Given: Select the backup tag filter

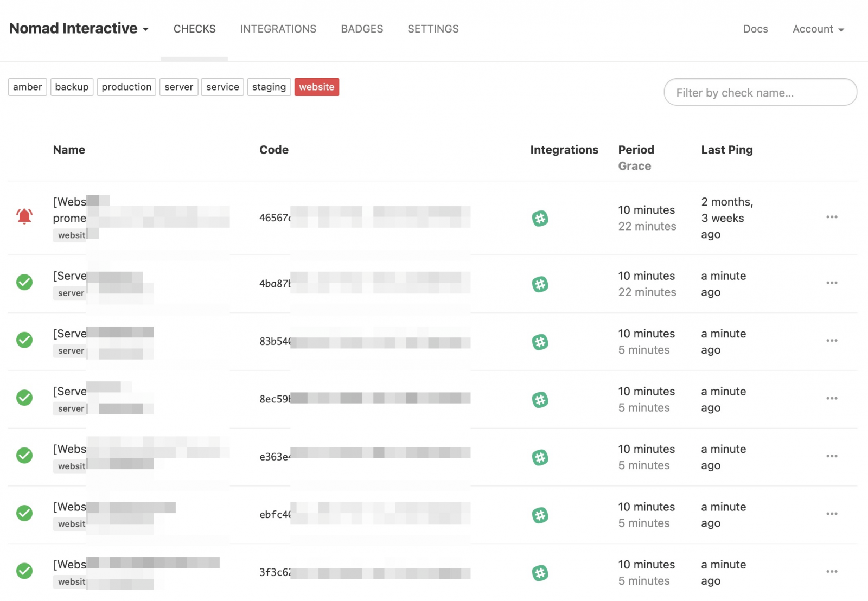Looking at the screenshot, I should 72,87.
